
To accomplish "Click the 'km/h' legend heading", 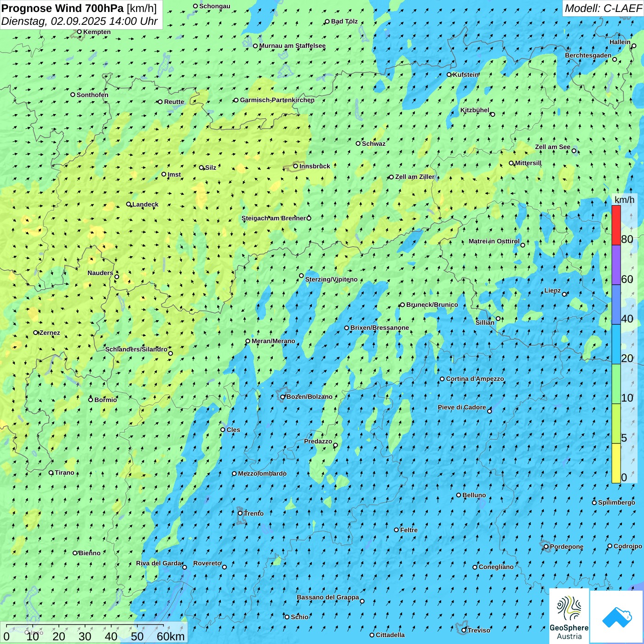I will pos(624,200).
